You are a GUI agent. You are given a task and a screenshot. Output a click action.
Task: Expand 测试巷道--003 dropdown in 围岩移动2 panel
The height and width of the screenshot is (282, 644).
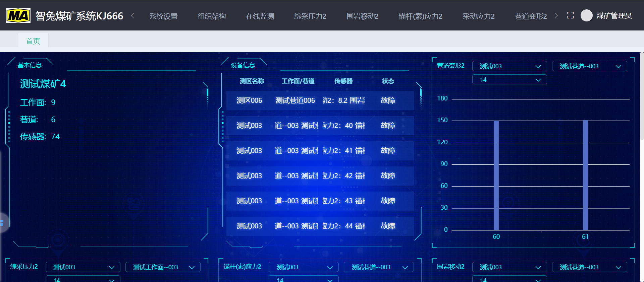click(x=589, y=267)
